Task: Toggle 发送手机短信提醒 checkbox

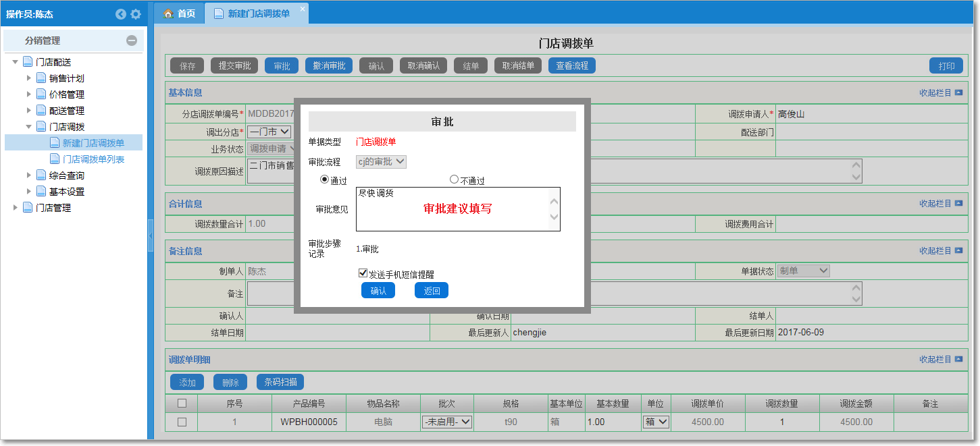Action: click(x=363, y=273)
